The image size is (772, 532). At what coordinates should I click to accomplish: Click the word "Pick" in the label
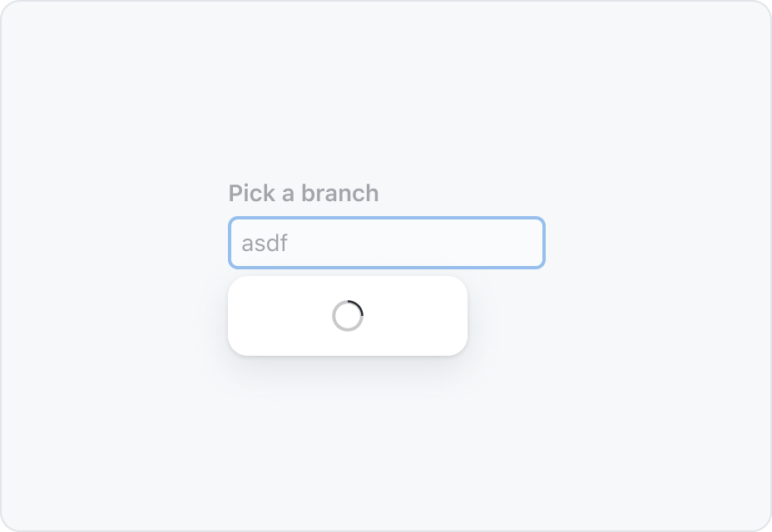point(251,193)
